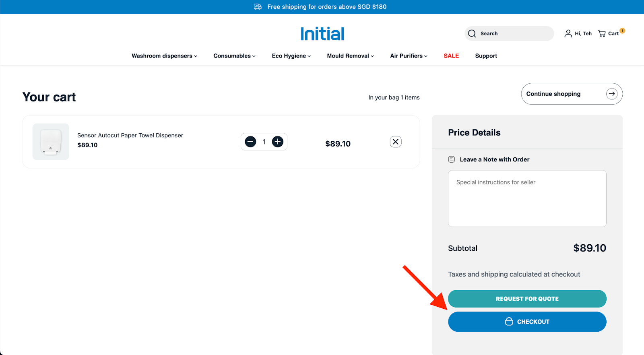Click the free shipping truck icon
This screenshot has width=644, height=355.
pos(258,7)
